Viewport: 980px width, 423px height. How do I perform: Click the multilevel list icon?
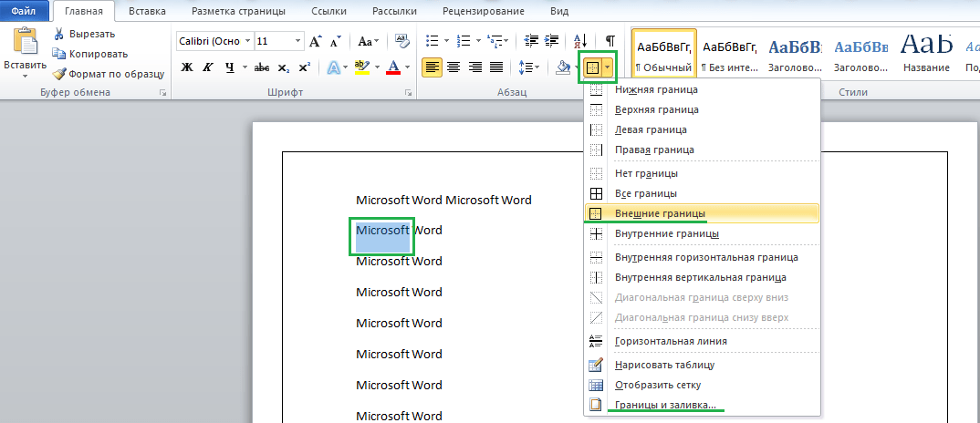[x=494, y=41]
